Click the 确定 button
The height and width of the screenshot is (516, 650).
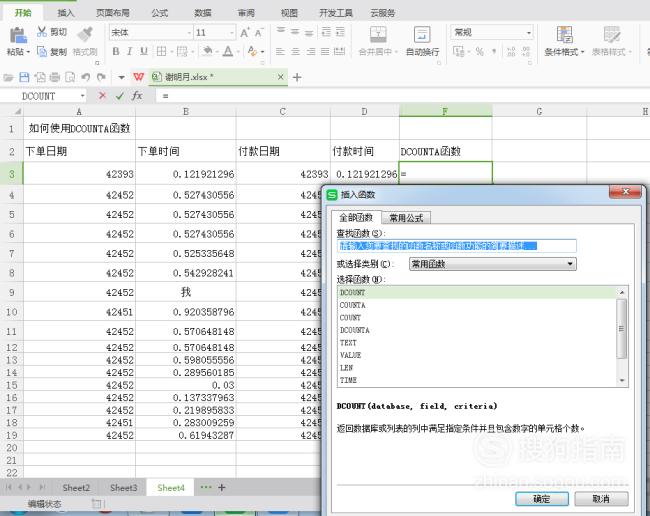(x=541, y=499)
